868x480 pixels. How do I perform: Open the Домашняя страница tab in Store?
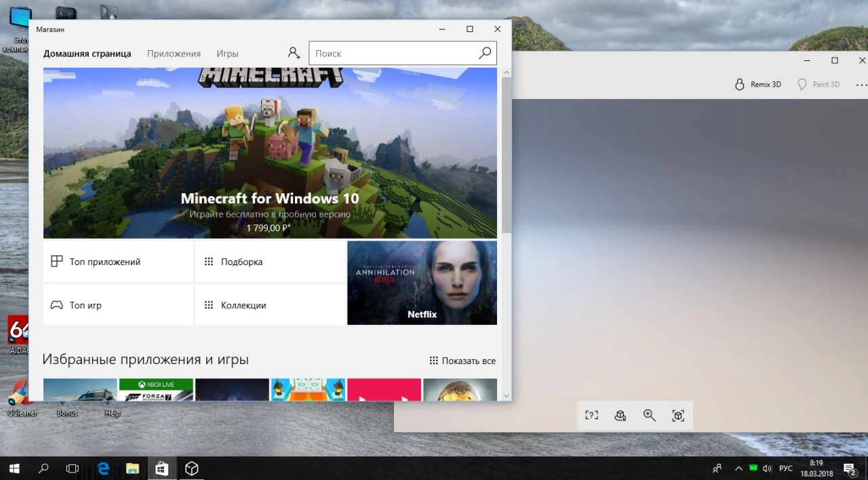(87, 54)
